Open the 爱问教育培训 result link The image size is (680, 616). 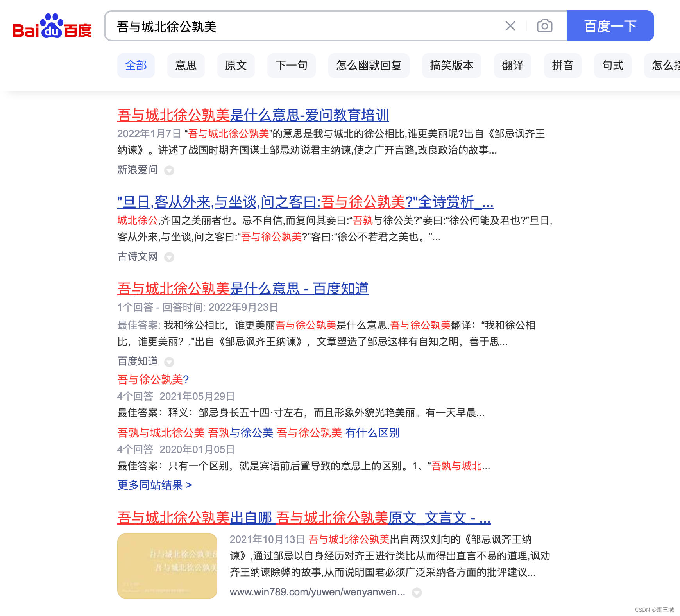pos(253,115)
